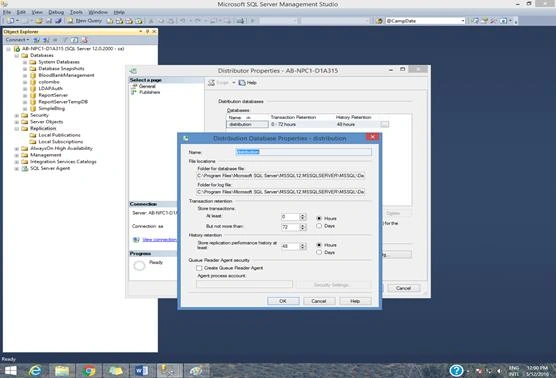The width and height of the screenshot is (556, 378).
Task: Select Local Subscriptions folder icon
Action: [x=33, y=142]
